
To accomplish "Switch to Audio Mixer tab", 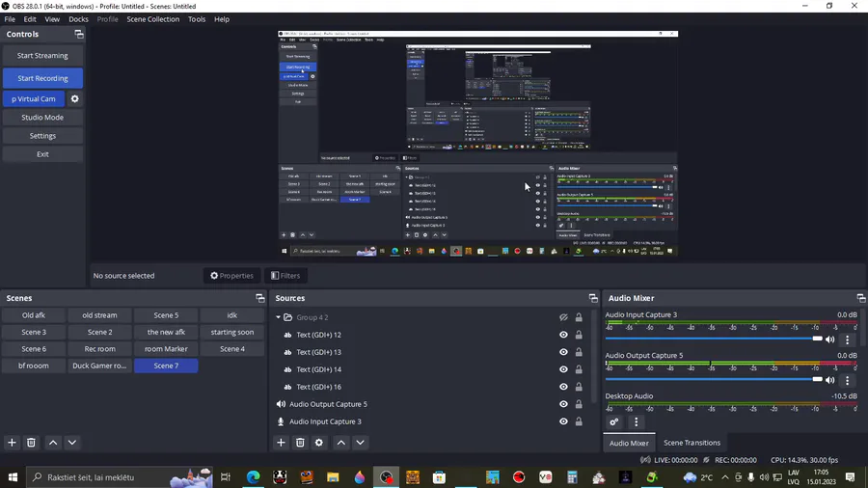I will (x=629, y=443).
